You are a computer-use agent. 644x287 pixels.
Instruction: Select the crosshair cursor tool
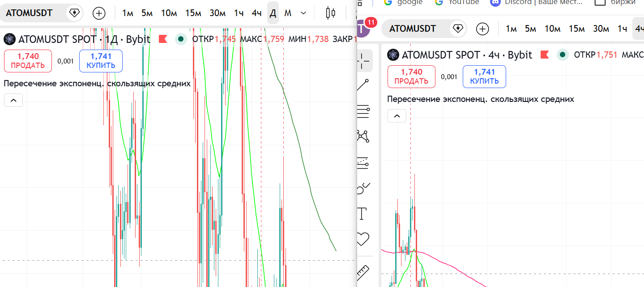pyautogui.click(x=364, y=61)
